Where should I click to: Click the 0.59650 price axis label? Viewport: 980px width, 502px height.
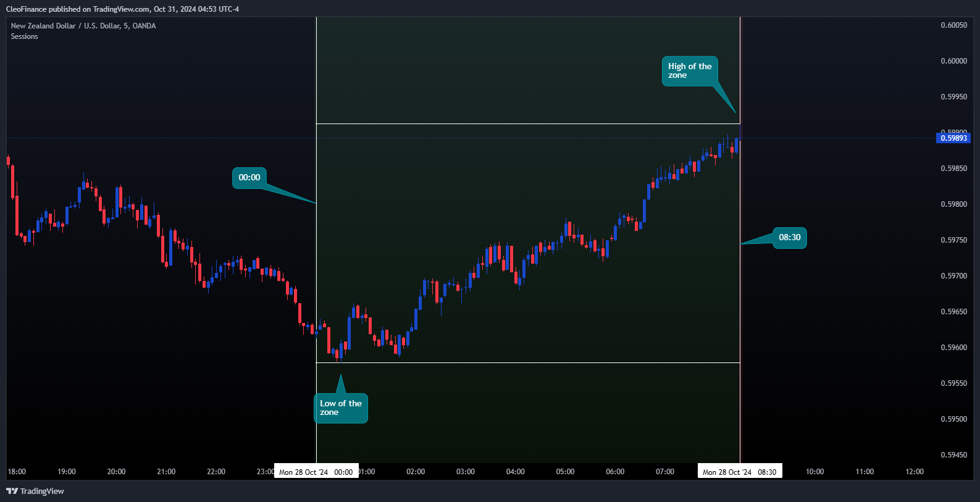pyautogui.click(x=953, y=312)
